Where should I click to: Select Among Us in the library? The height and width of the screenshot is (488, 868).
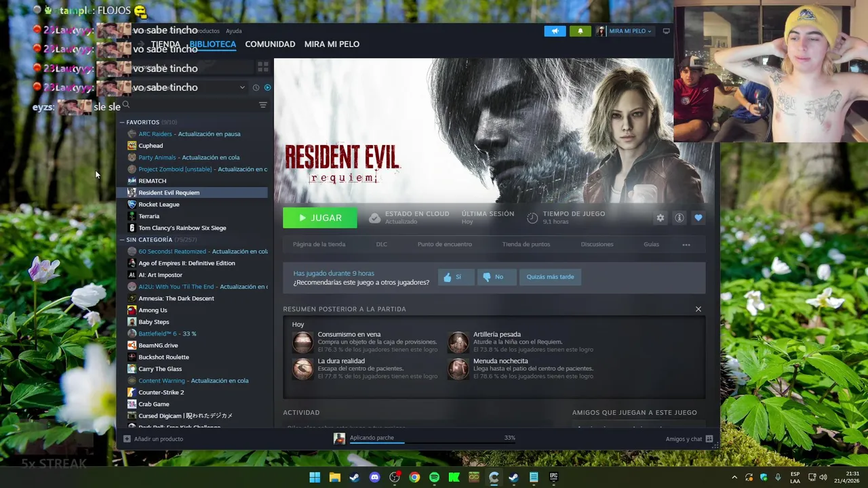[193, 310]
